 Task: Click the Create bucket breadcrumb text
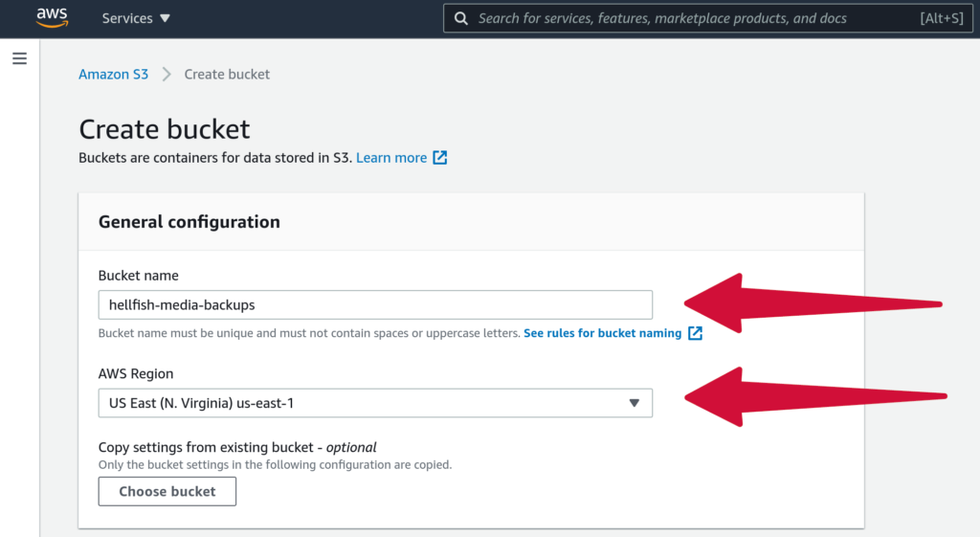click(x=227, y=74)
